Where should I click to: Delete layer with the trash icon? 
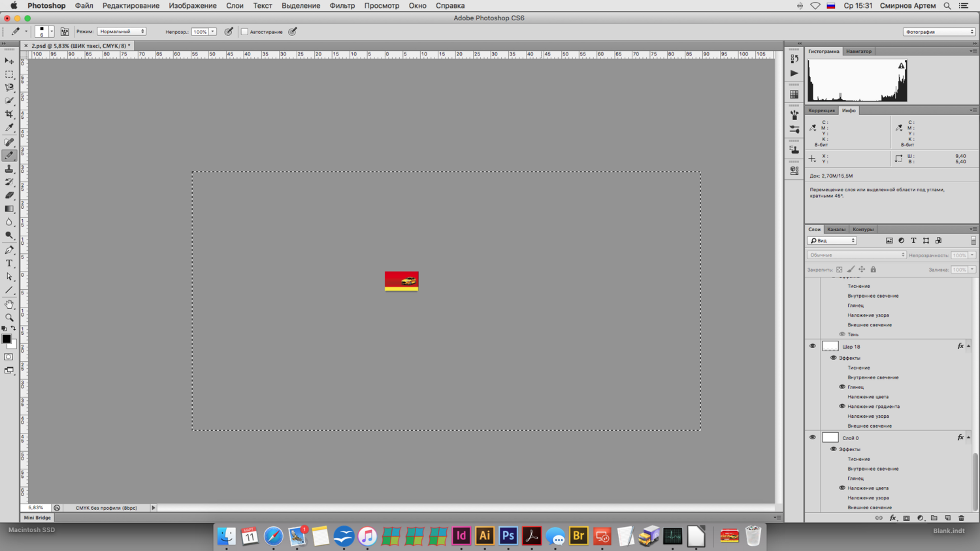click(x=961, y=518)
